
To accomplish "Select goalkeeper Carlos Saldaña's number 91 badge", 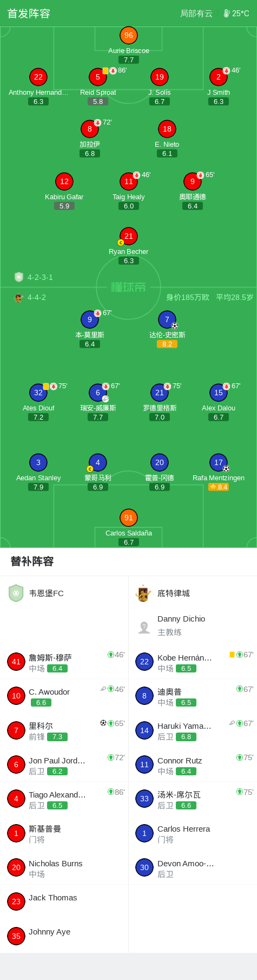I will point(129,518).
